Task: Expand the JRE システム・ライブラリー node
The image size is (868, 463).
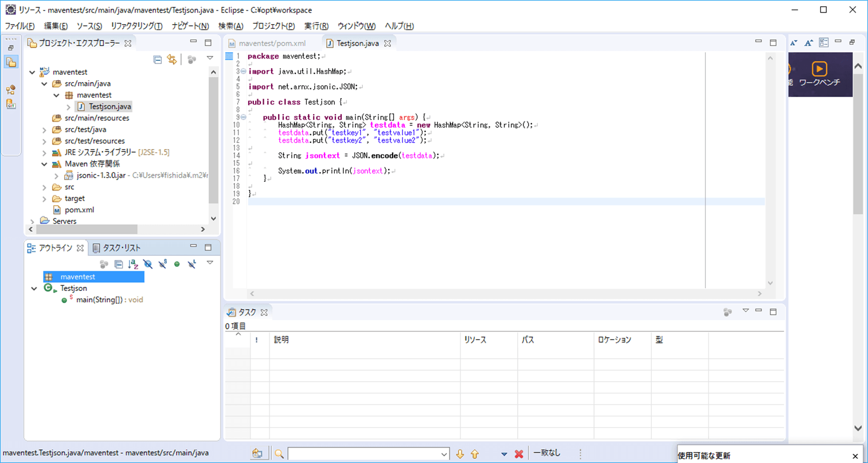Action: (x=44, y=153)
